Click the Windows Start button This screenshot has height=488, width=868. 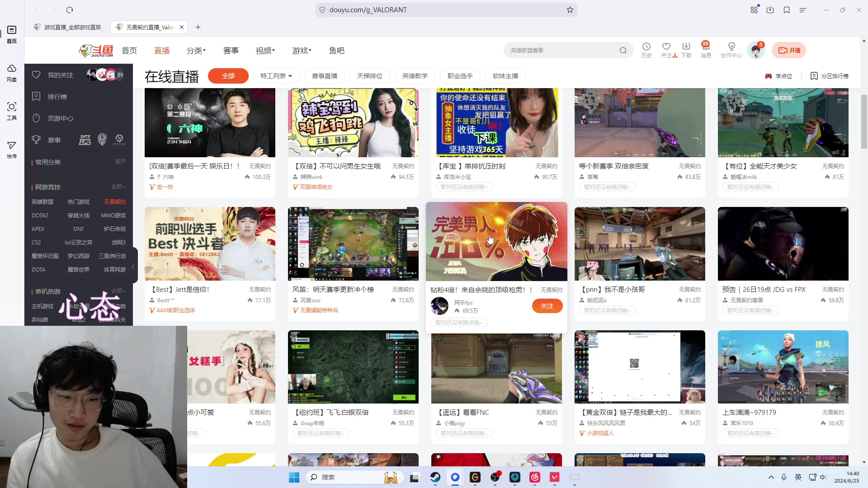[294, 477]
